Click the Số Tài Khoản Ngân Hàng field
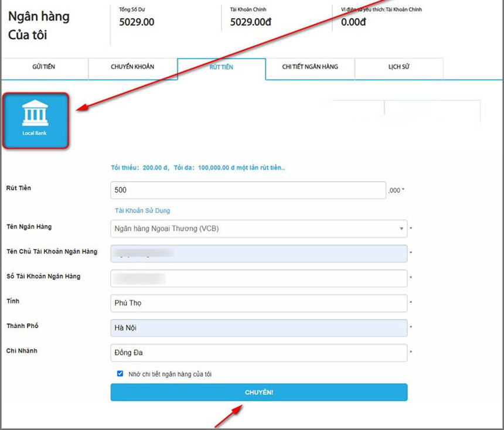Screen dimensions: 504x430 pyautogui.click(x=258, y=278)
